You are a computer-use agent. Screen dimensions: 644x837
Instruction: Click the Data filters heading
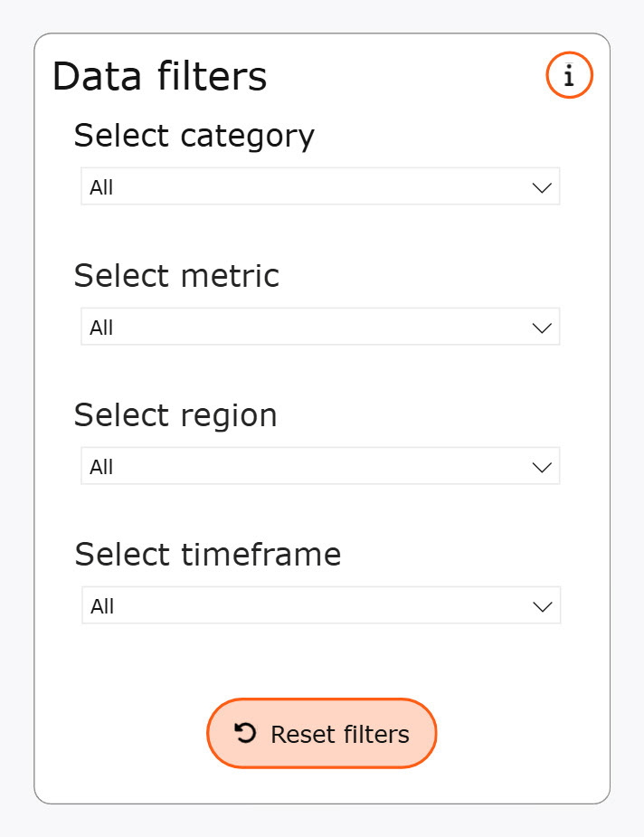point(160,76)
